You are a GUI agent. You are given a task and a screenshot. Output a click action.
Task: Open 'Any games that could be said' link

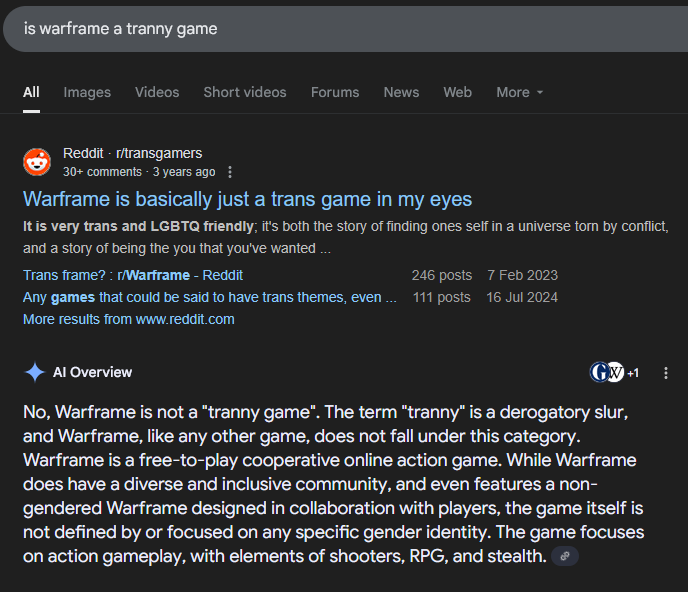(210, 297)
